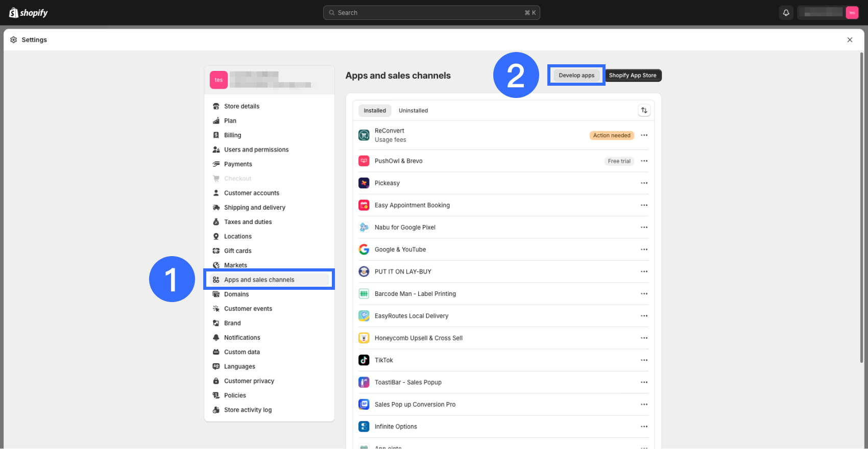This screenshot has height=449, width=868.
Task: Click the Easy Appointment Booking icon
Action: click(x=364, y=205)
